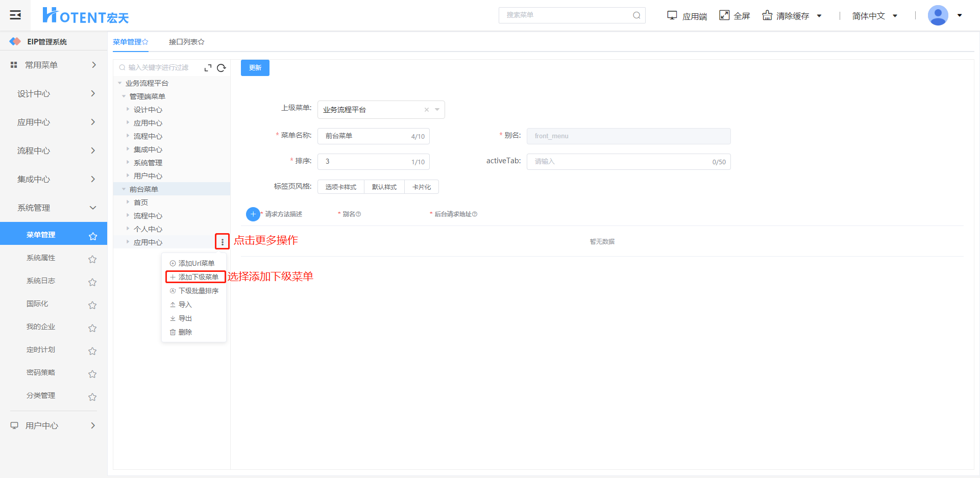
Task: Click the 更新 button
Action: [255, 68]
